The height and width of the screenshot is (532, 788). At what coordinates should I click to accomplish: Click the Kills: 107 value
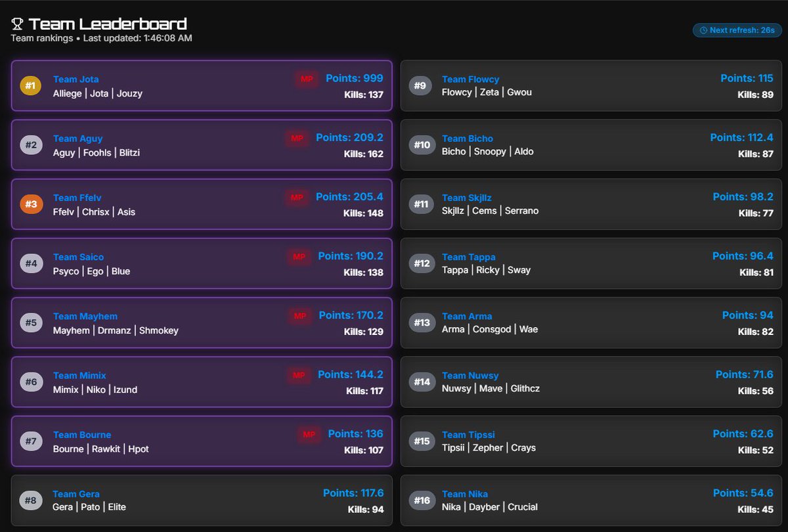(x=364, y=450)
